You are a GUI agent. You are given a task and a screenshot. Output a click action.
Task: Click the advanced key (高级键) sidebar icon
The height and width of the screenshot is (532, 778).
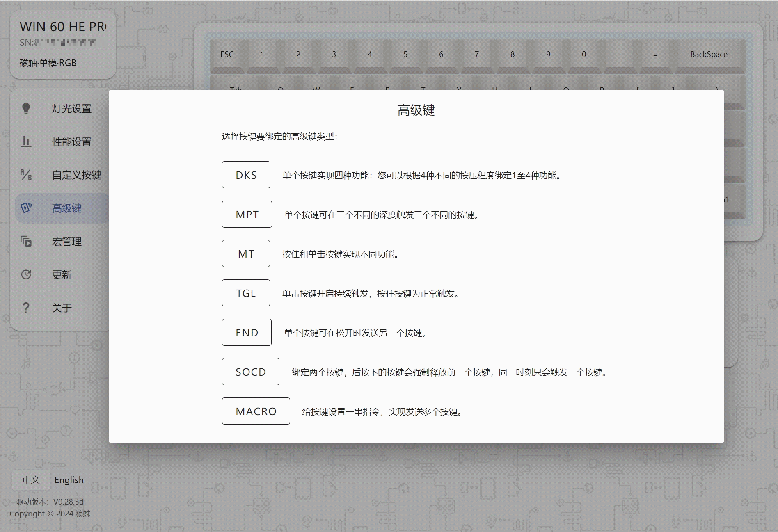click(26, 208)
